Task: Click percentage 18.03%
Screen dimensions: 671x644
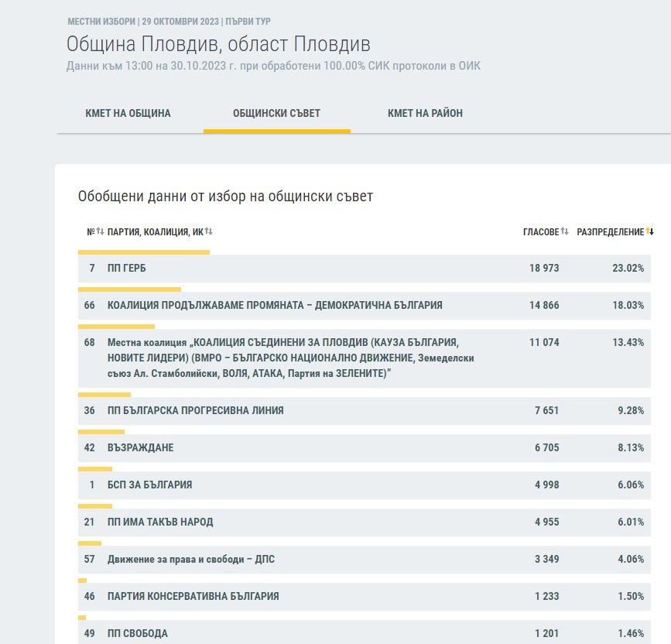Action: (x=628, y=306)
